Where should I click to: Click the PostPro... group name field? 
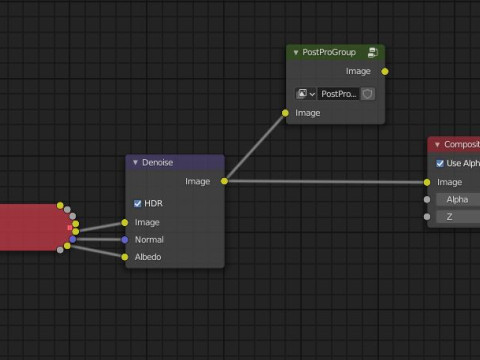[x=338, y=94]
